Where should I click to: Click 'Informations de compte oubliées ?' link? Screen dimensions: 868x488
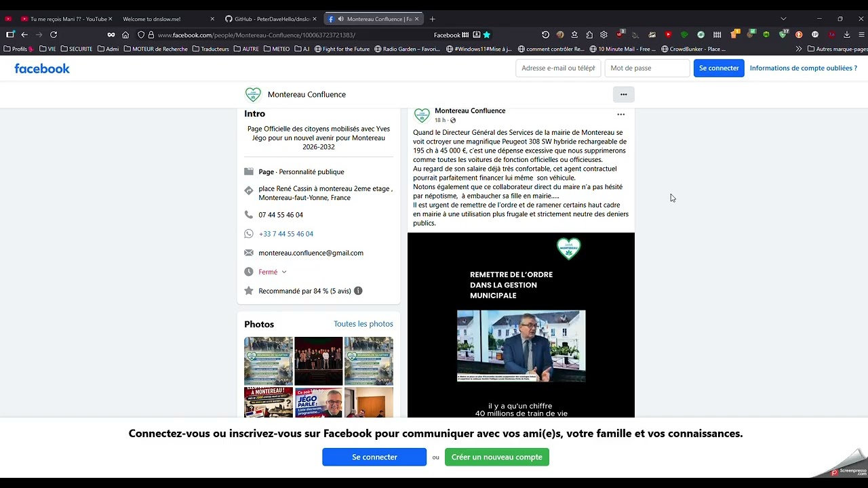(x=803, y=68)
